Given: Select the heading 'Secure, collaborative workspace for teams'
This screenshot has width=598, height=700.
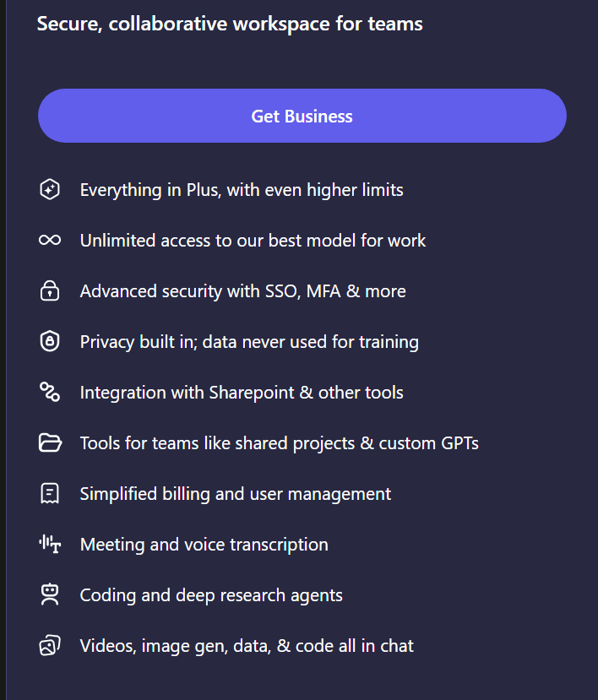Looking at the screenshot, I should [230, 24].
